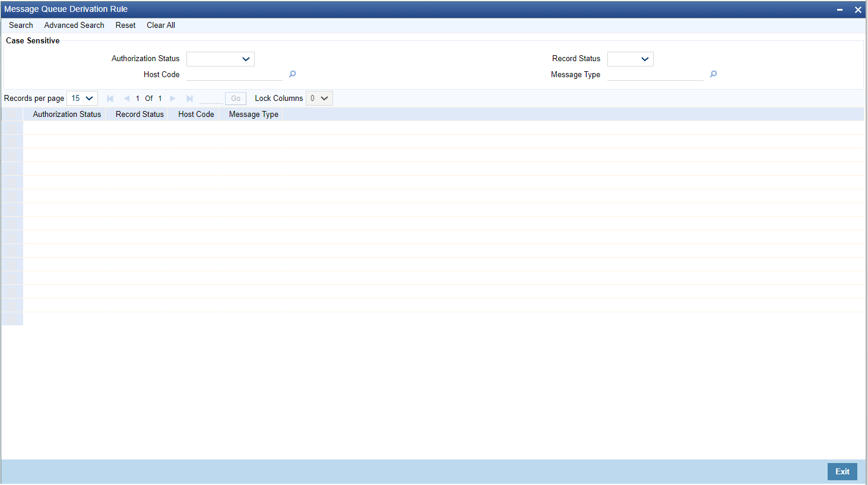The width and height of the screenshot is (868, 485).
Task: Focus the Message Type input field
Action: (x=655, y=74)
